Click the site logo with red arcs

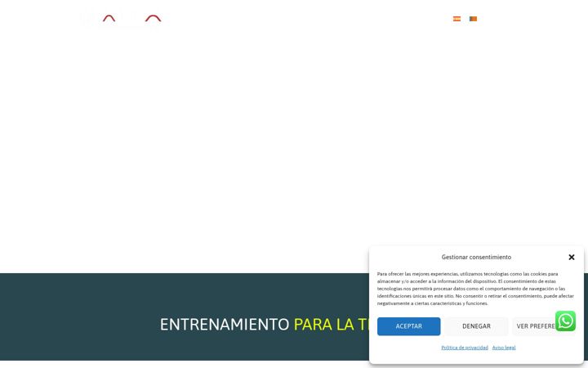click(x=124, y=18)
